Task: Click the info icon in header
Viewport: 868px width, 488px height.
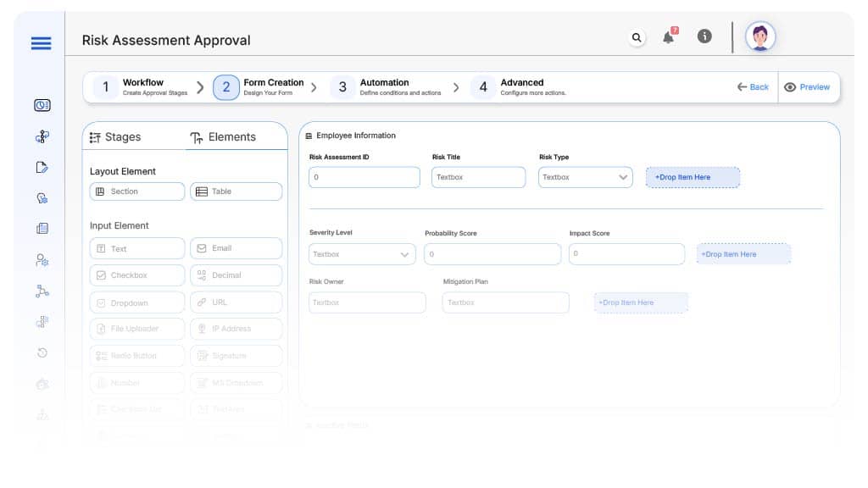Action: 704,36
